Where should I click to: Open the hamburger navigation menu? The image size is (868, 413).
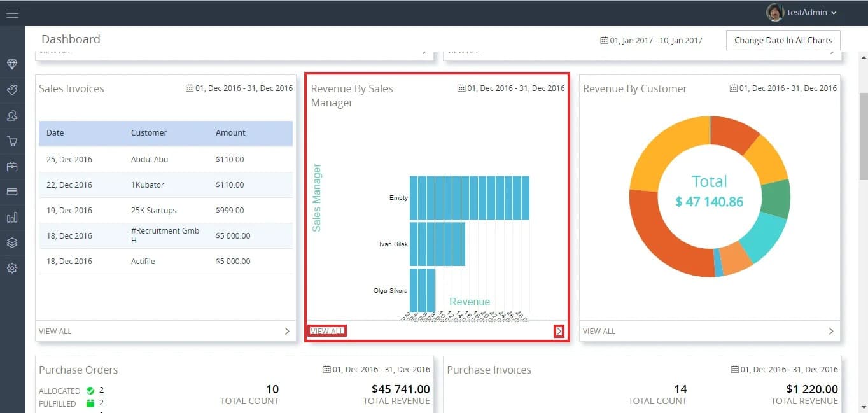click(12, 13)
